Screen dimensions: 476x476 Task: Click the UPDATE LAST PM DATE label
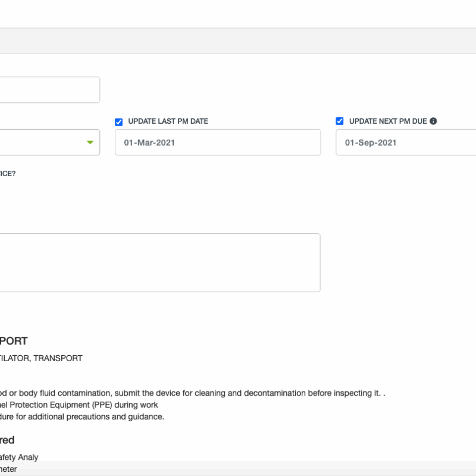pyautogui.click(x=168, y=121)
